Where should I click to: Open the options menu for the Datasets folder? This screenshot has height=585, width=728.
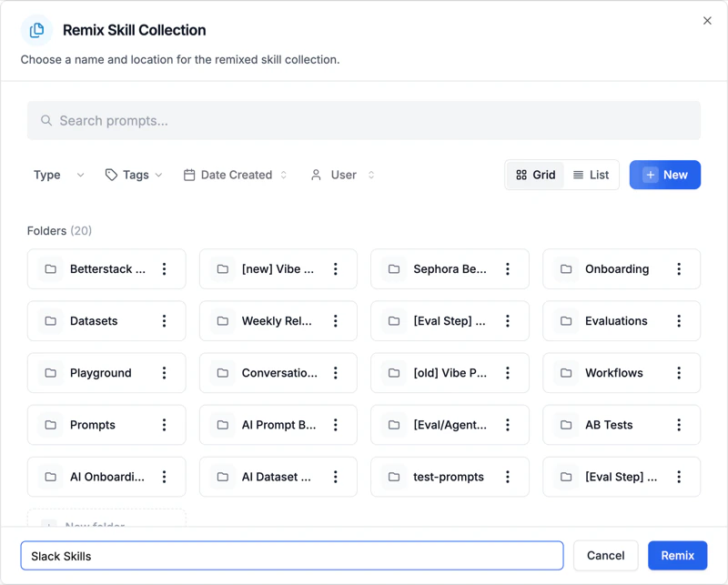click(165, 321)
